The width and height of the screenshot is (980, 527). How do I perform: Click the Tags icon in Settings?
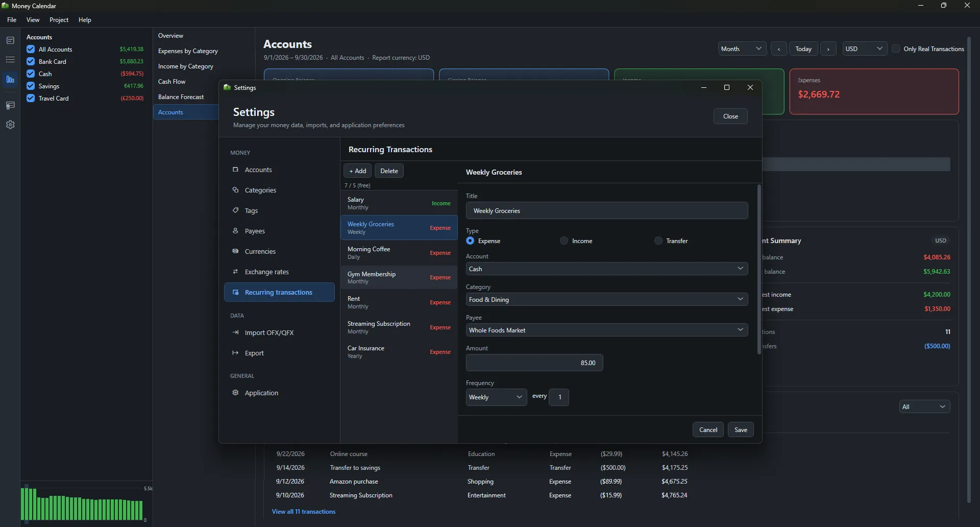coord(235,210)
